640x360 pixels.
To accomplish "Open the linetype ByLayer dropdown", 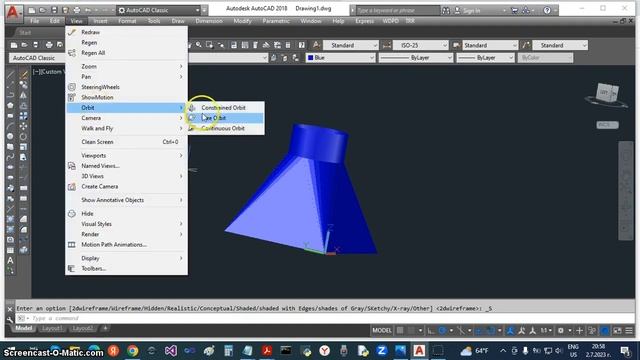I will coord(416,58).
